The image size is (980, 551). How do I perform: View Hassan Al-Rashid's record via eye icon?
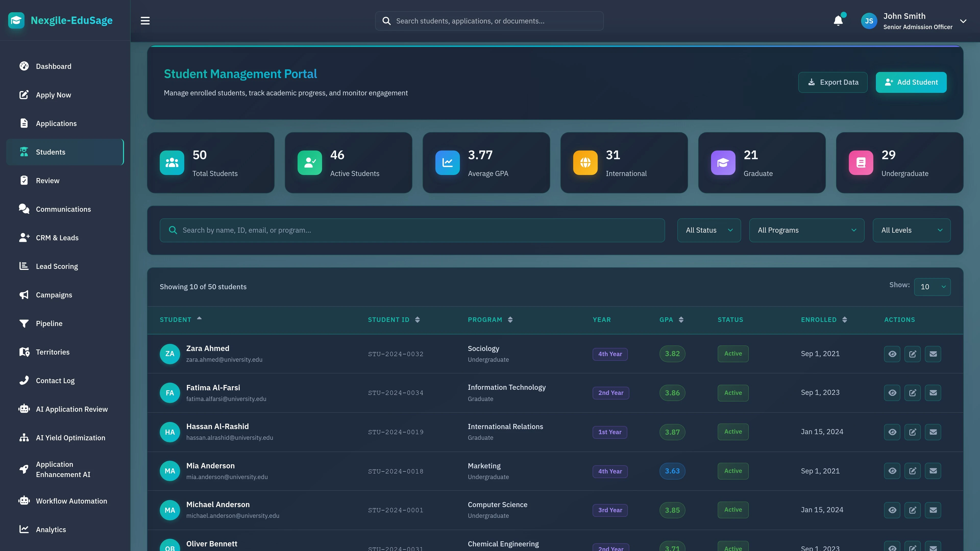pos(892,432)
